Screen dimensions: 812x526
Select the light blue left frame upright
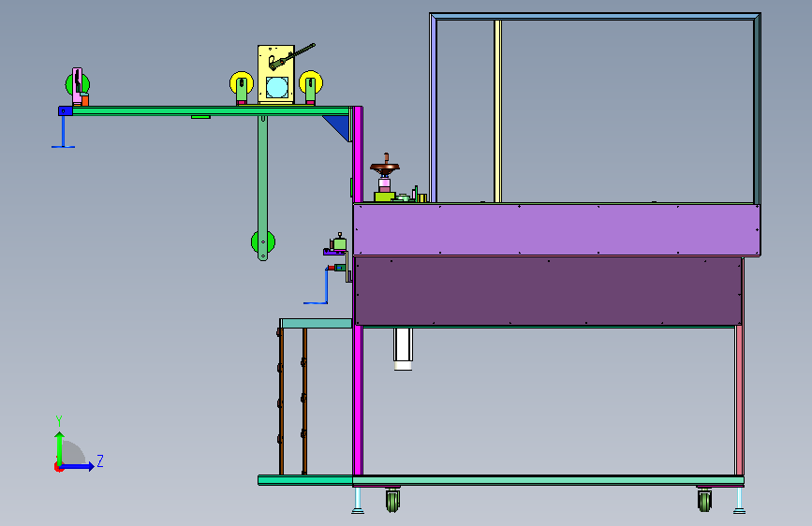pyautogui.click(x=434, y=109)
